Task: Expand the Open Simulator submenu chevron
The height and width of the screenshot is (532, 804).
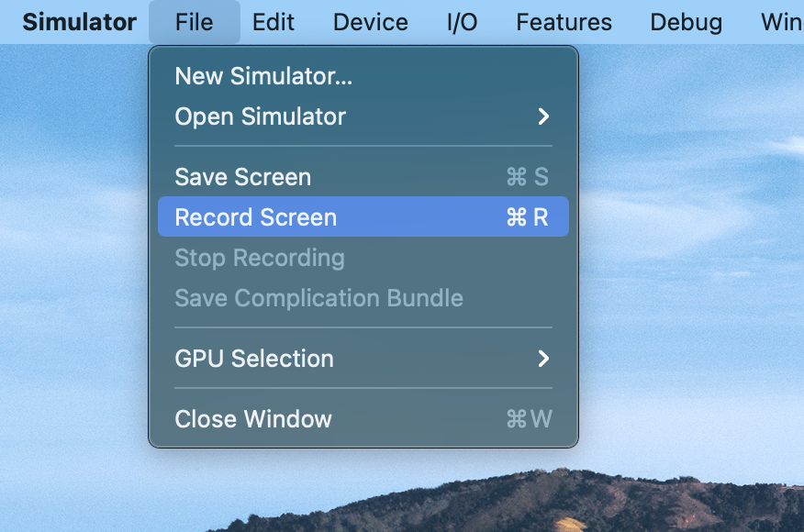Action: click(543, 116)
